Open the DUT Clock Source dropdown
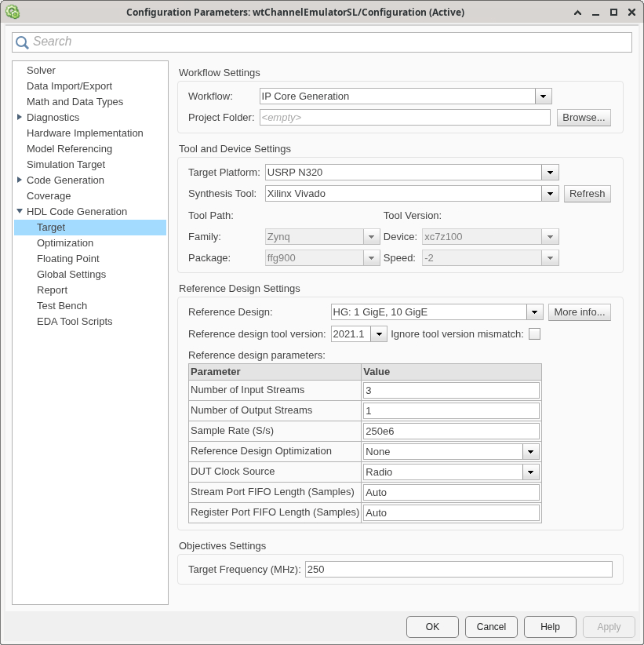 click(x=530, y=472)
